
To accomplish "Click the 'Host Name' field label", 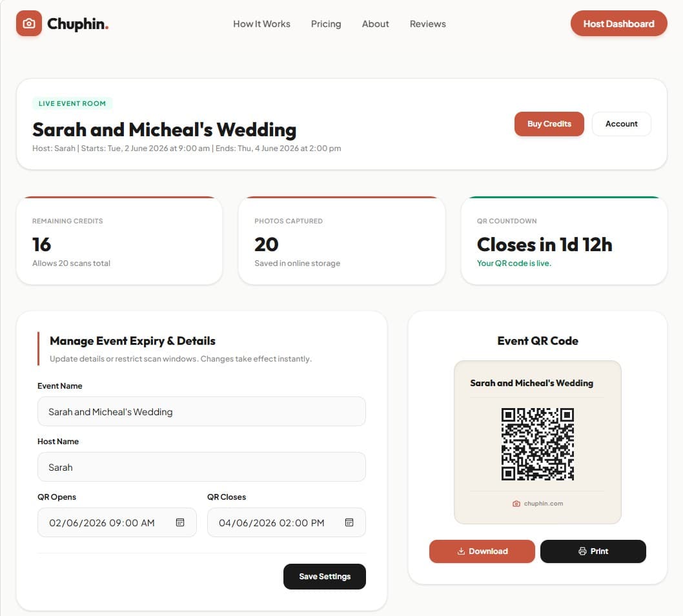I will point(58,441).
